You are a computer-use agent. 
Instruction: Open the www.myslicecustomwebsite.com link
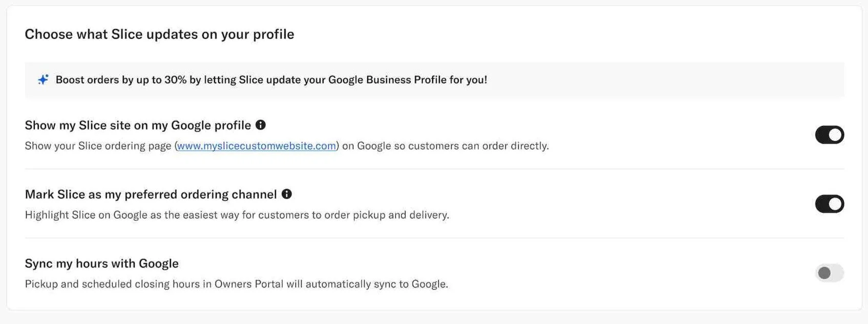[256, 146]
